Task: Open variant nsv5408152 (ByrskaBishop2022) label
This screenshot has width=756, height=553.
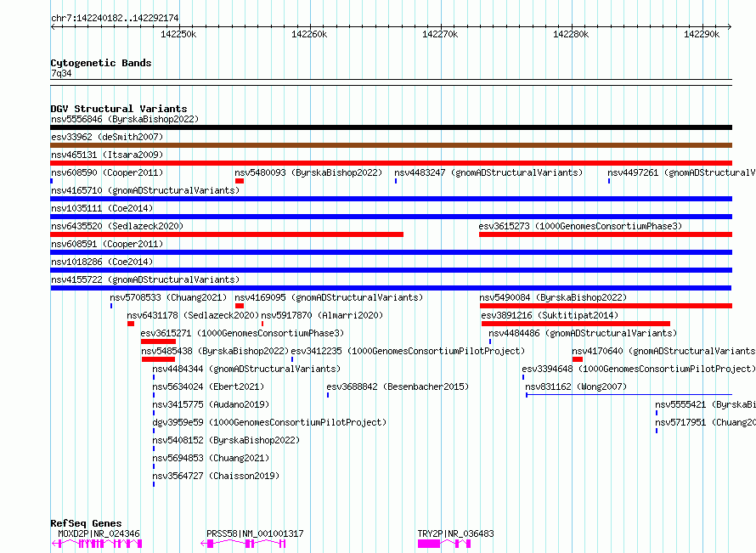Action: click(226, 440)
